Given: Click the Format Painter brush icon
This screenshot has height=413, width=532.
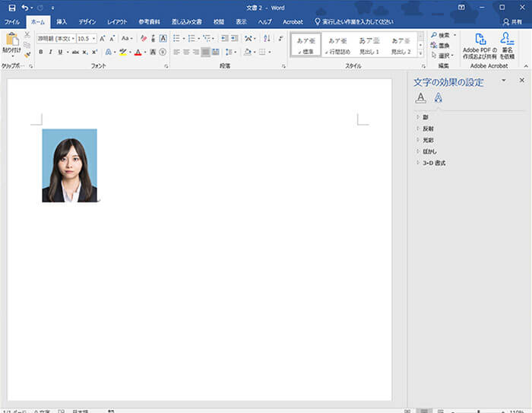Looking at the screenshot, I should [x=27, y=54].
